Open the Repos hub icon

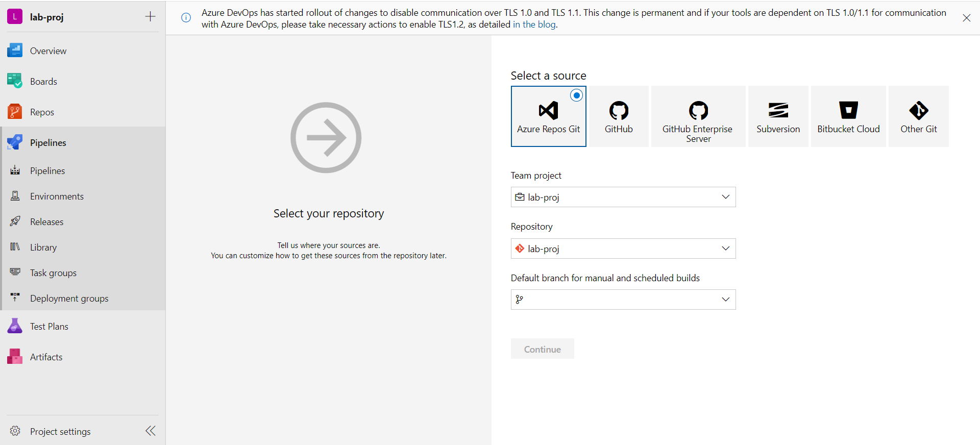point(15,112)
